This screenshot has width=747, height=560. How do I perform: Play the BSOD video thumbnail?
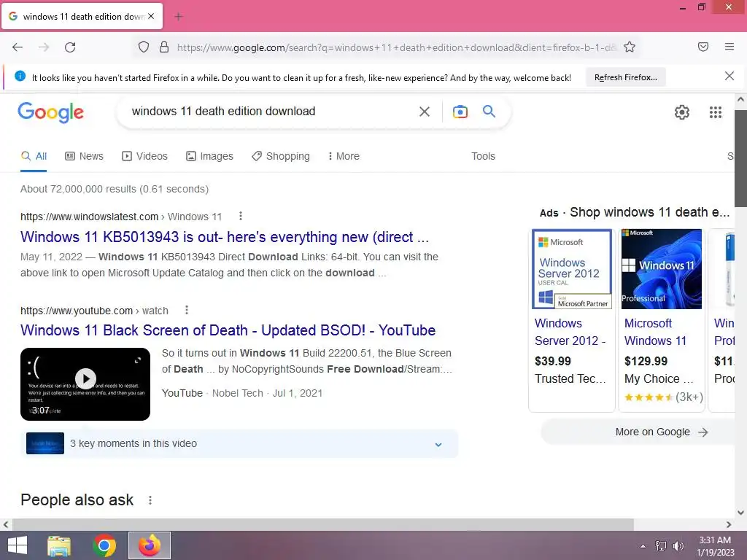(x=85, y=384)
